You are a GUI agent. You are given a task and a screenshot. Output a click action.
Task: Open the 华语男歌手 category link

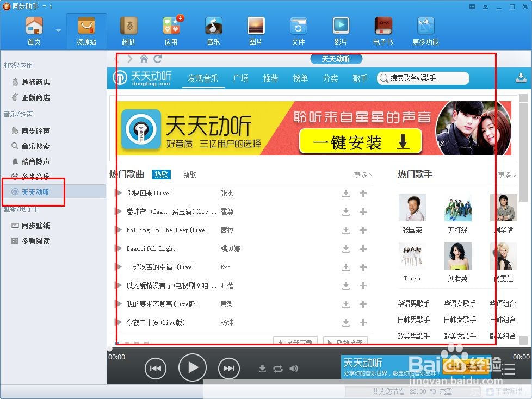(413, 303)
